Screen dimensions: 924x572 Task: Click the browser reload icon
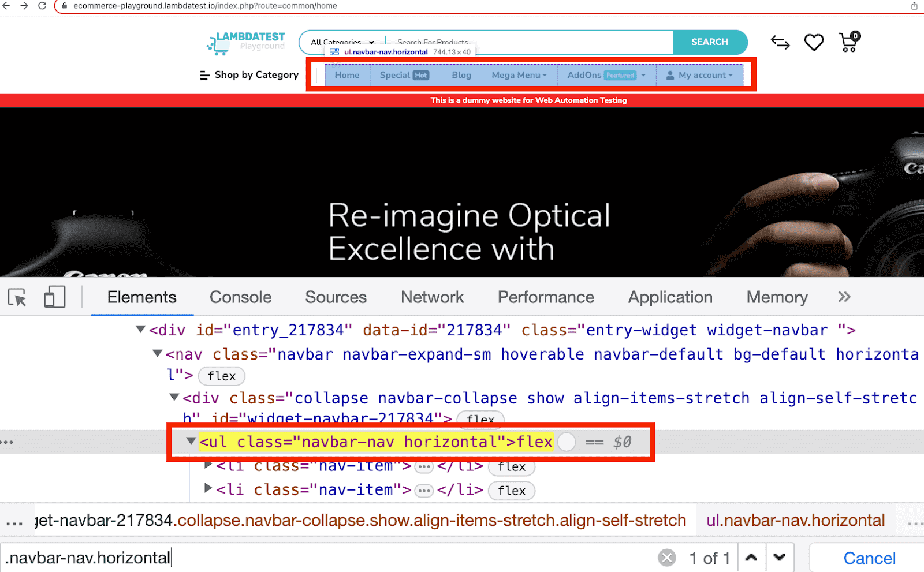point(41,6)
